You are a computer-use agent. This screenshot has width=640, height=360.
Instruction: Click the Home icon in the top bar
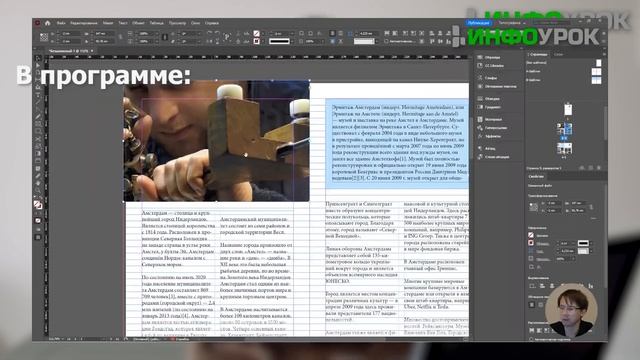[x=47, y=23]
